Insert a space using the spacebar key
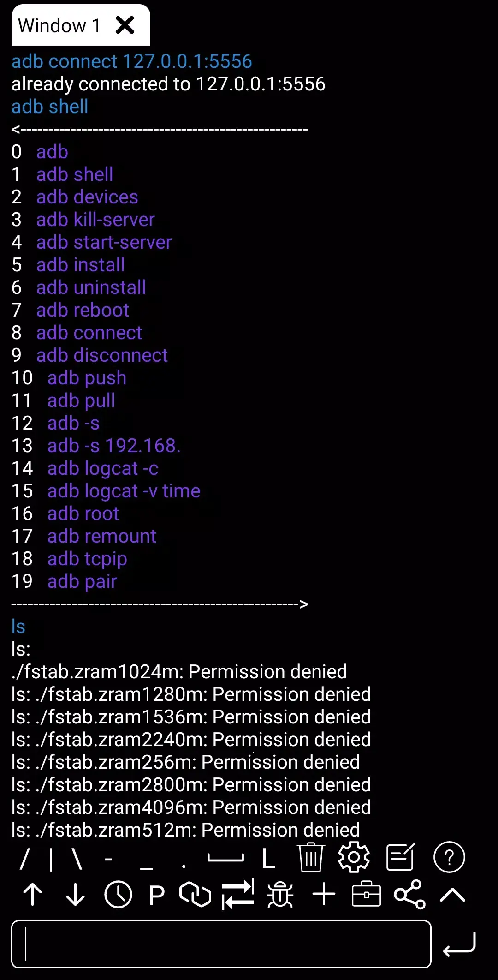This screenshot has width=498, height=980. point(225,857)
